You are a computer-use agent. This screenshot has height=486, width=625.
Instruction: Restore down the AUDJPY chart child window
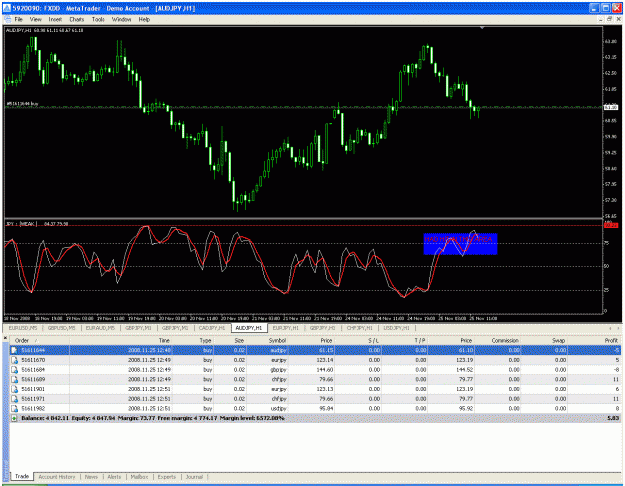click(x=610, y=19)
